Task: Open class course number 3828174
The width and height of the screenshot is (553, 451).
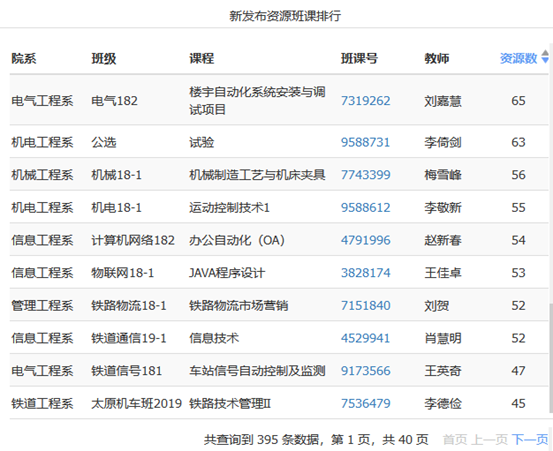Action: coord(365,273)
